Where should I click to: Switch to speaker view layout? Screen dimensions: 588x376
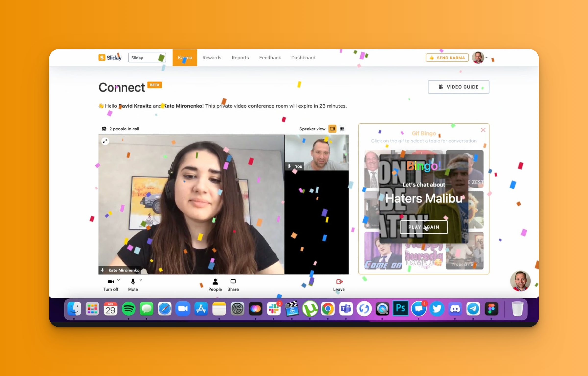pos(332,129)
